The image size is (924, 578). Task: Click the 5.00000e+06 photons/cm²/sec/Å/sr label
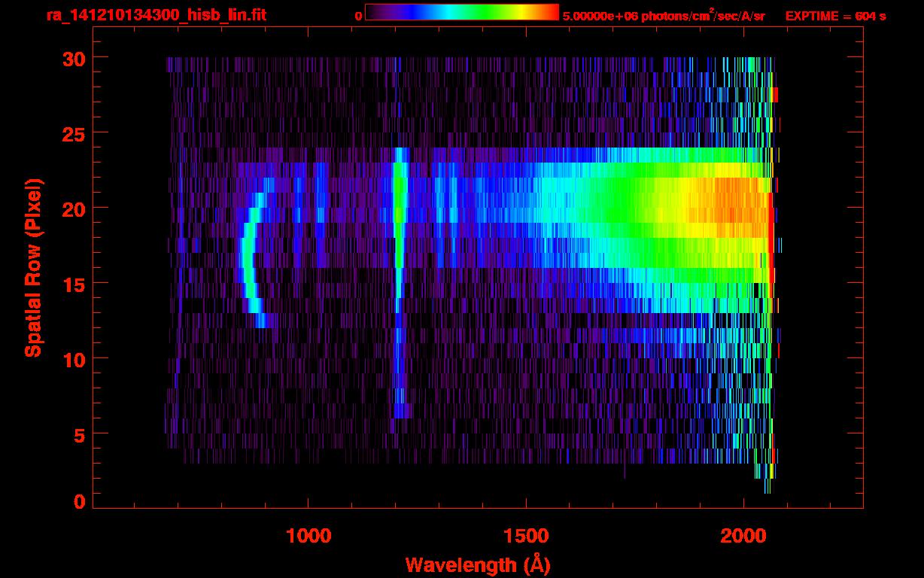coord(664,15)
